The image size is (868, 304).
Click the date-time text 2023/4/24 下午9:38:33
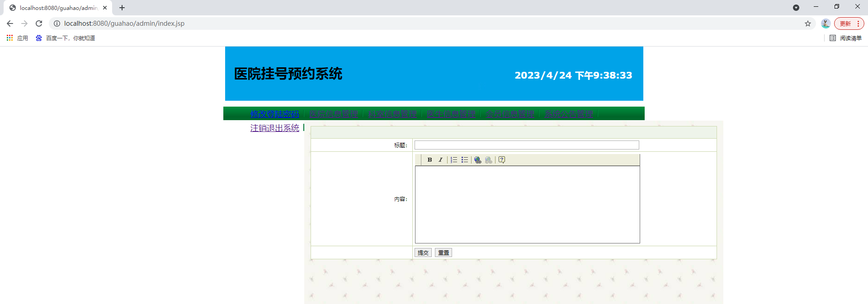tap(573, 75)
